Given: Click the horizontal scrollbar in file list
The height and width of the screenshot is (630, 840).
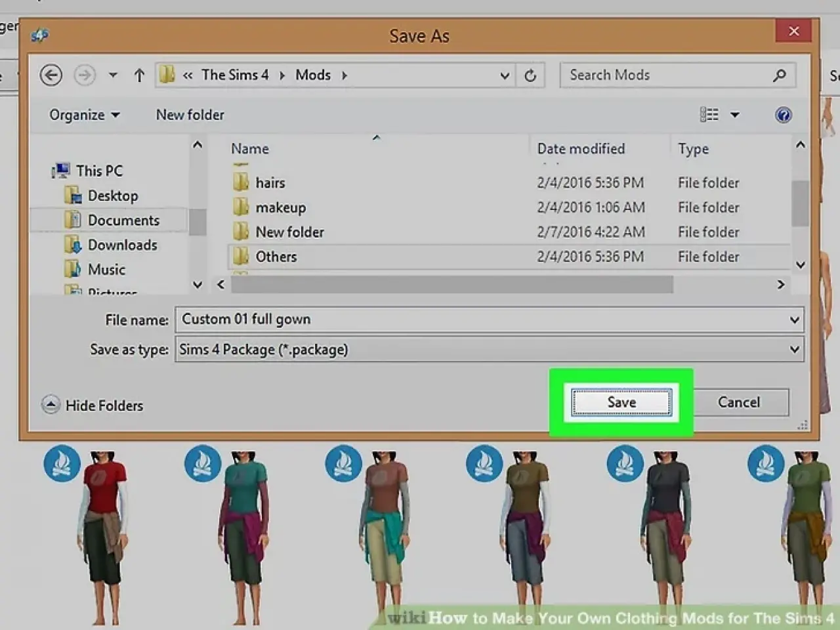Looking at the screenshot, I should coord(451,284).
